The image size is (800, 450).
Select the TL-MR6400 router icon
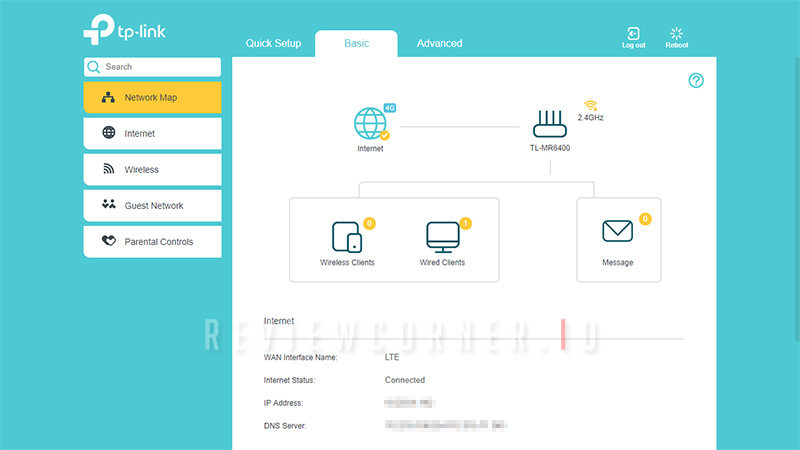coord(550,124)
